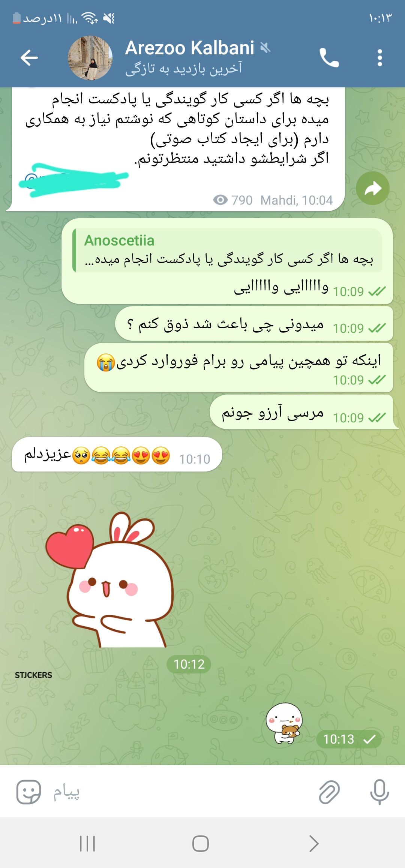Tap the Android recent apps navigation button
The image size is (405, 868).
click(87, 844)
